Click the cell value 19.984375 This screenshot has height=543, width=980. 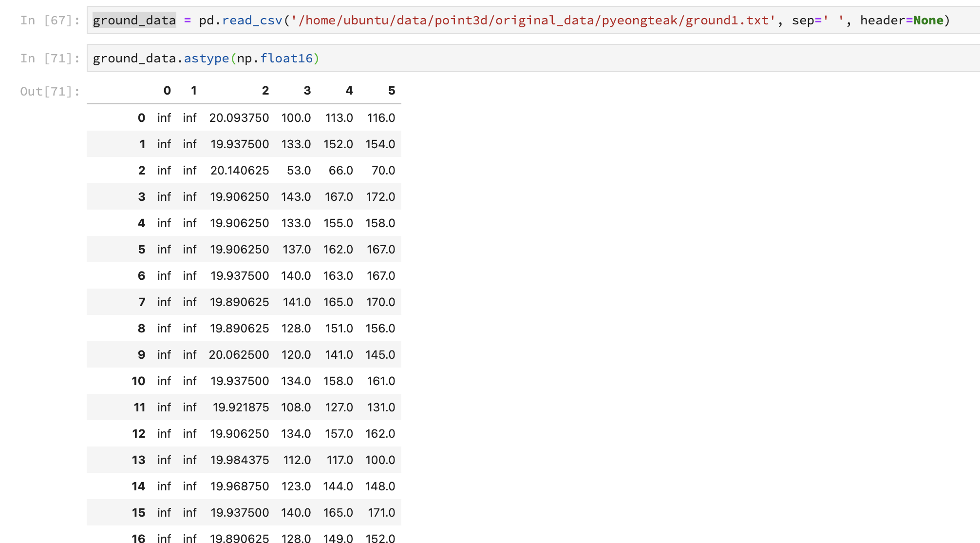[x=240, y=460]
